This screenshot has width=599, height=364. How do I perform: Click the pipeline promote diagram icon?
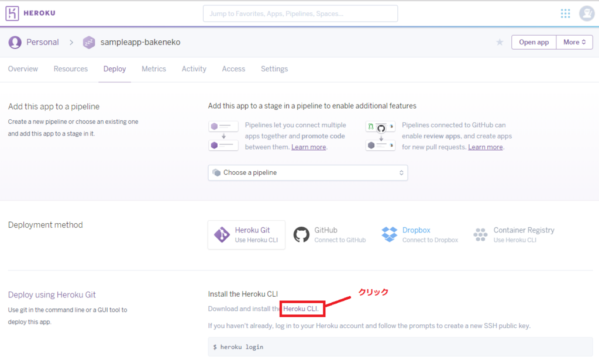point(223,136)
